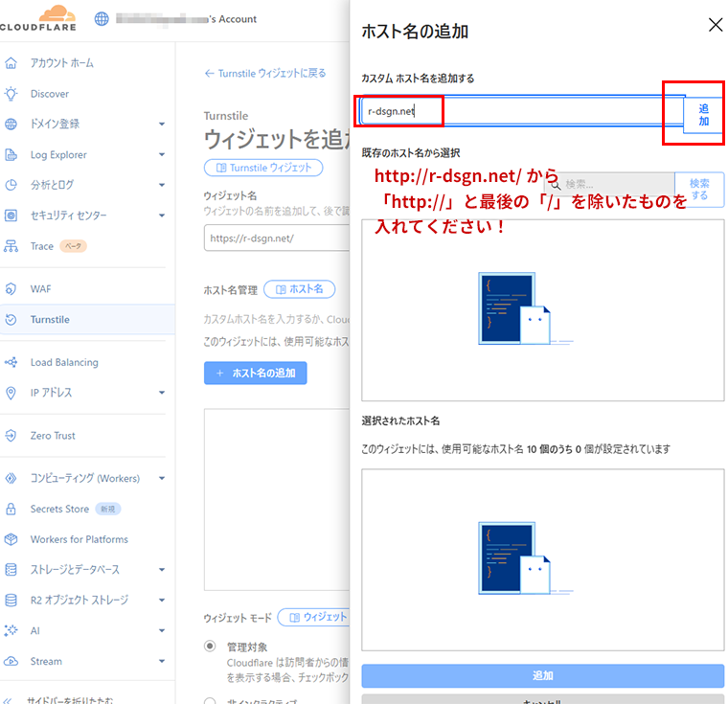Click the ストレージとデータベース icon
The height and width of the screenshot is (704, 728).
[x=11, y=570]
